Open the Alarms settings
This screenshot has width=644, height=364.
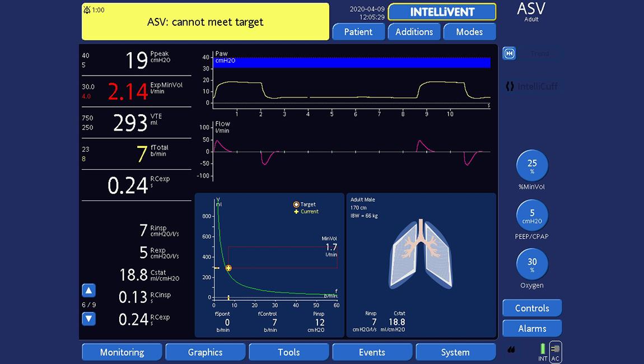pyautogui.click(x=531, y=328)
